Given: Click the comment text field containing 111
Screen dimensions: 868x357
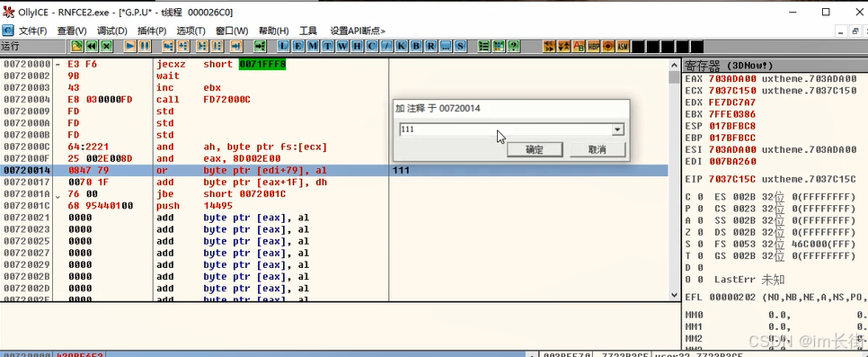Looking at the screenshot, I should click(x=506, y=129).
